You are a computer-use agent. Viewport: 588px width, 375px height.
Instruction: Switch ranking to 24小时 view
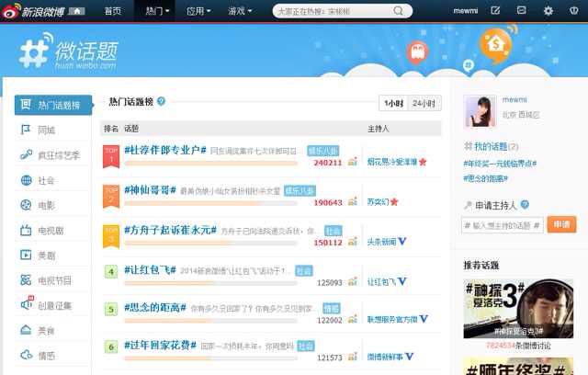424,103
